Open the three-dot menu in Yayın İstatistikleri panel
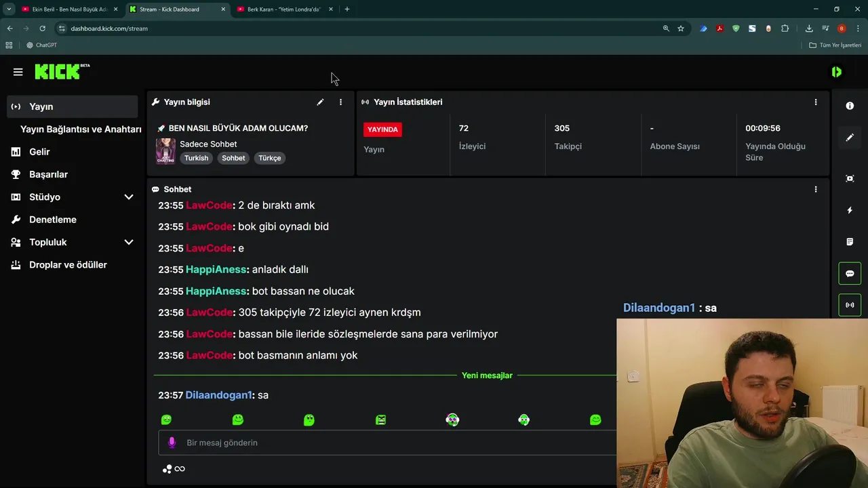This screenshot has width=868, height=488. coord(816,102)
